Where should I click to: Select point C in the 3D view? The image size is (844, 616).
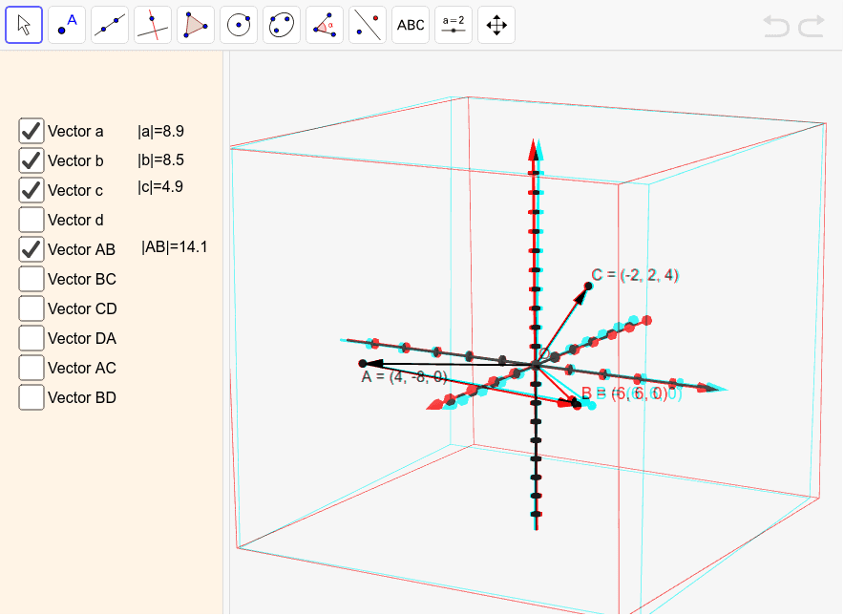(x=588, y=286)
